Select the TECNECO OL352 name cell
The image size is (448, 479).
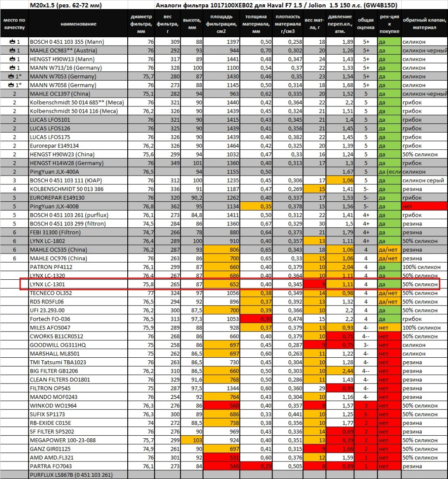click(78, 292)
